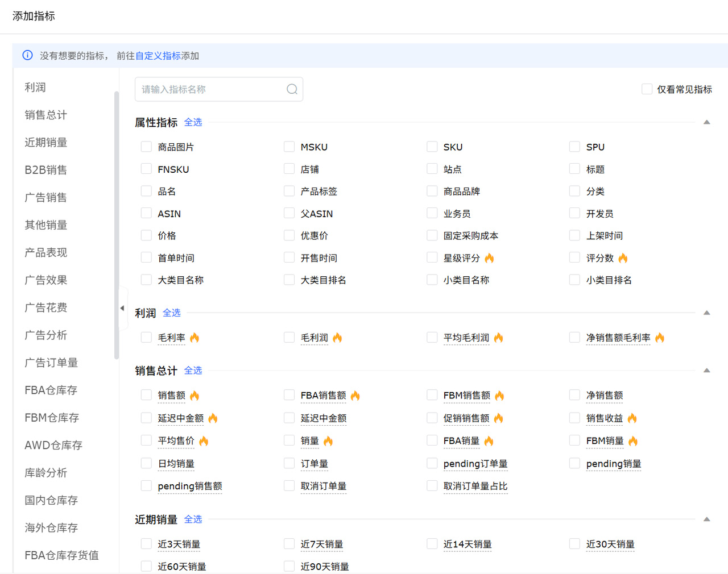The image size is (728, 574).
Task: Click the hot flame icon next to 毛利率
Action: (x=195, y=338)
